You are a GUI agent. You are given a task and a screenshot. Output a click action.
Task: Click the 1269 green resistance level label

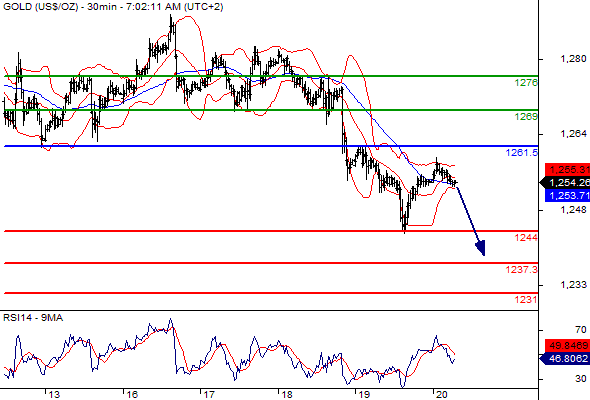pos(526,117)
